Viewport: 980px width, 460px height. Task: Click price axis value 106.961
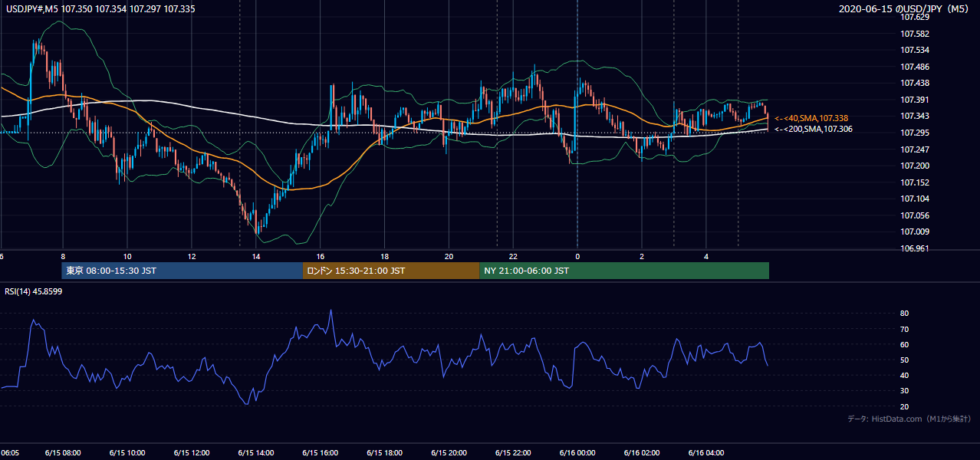[916, 248]
